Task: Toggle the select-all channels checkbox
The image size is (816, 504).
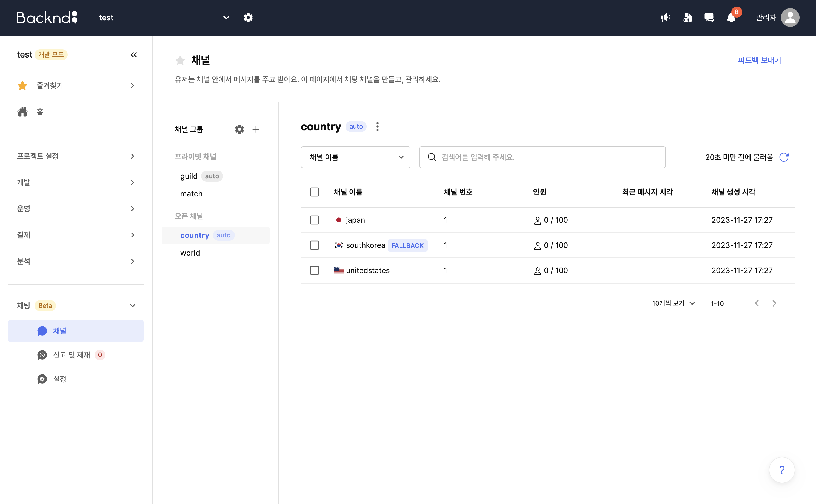Action: pyautogui.click(x=314, y=192)
